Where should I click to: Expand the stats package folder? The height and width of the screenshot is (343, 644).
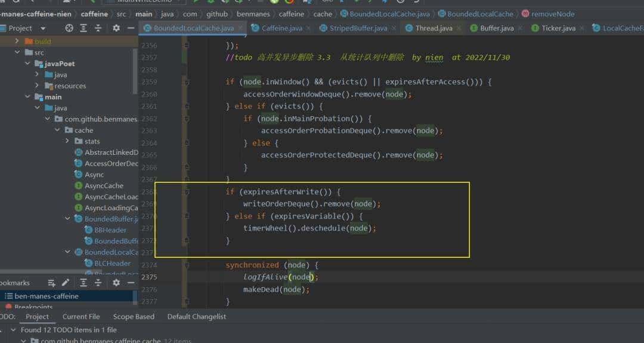(67, 141)
